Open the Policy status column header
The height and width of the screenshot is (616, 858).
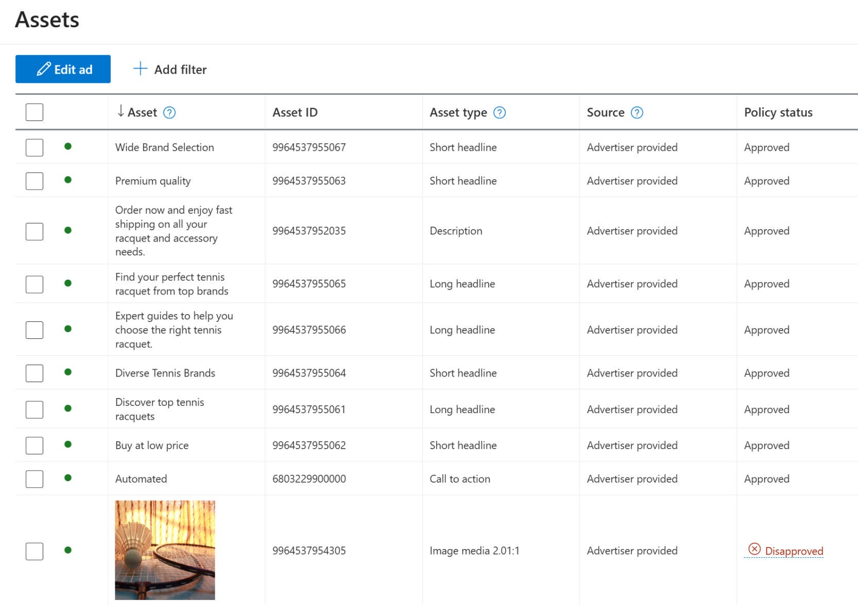click(x=778, y=112)
